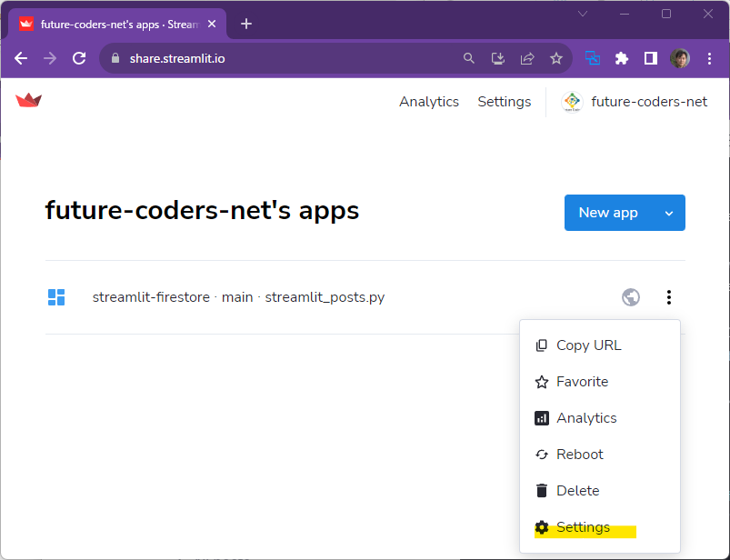Viewport: 730px width, 560px height.
Task: Click the gear icon in dropdown
Action: tap(542, 527)
